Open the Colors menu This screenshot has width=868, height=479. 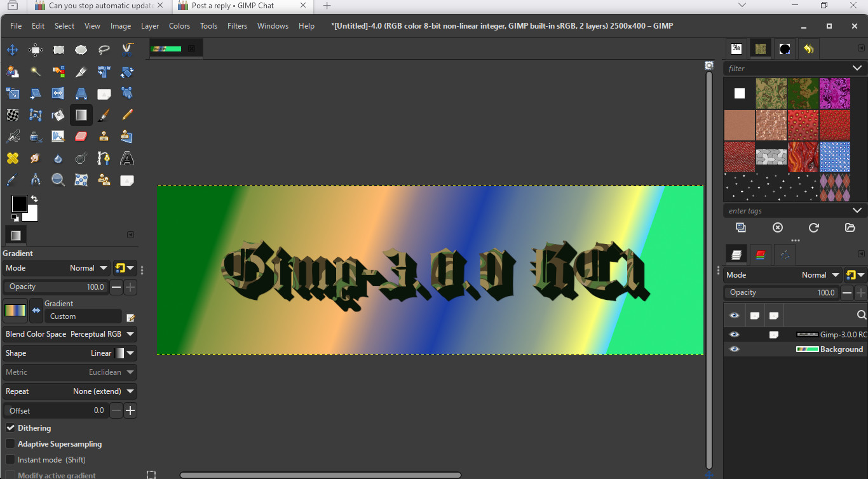(179, 26)
